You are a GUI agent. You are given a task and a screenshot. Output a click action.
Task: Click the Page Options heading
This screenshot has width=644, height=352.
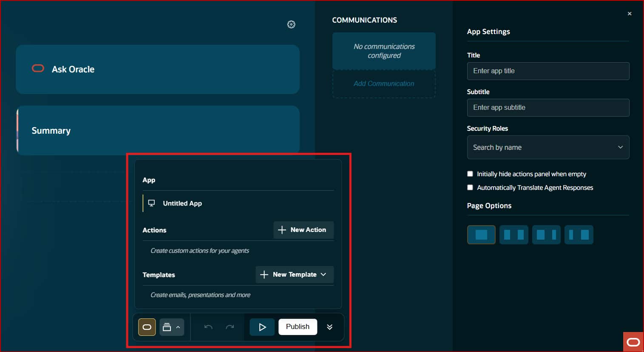tap(489, 206)
